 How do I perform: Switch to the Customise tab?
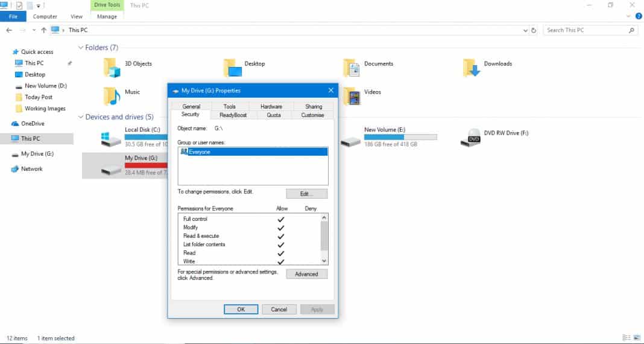312,115
